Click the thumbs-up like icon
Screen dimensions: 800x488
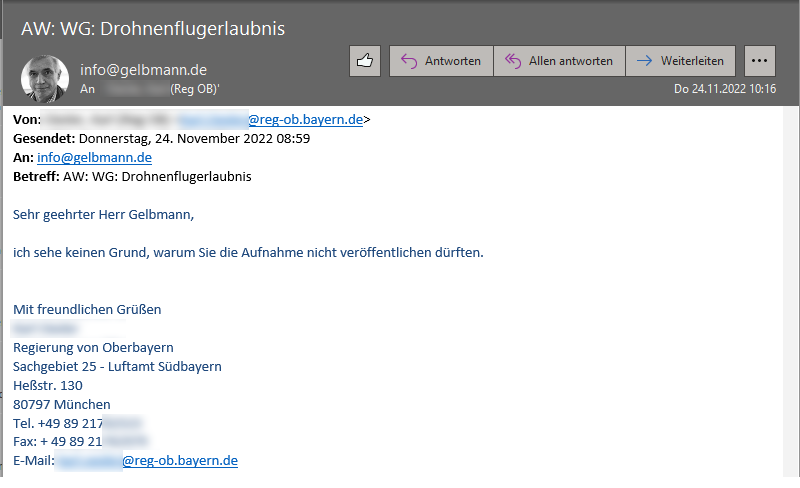point(365,61)
